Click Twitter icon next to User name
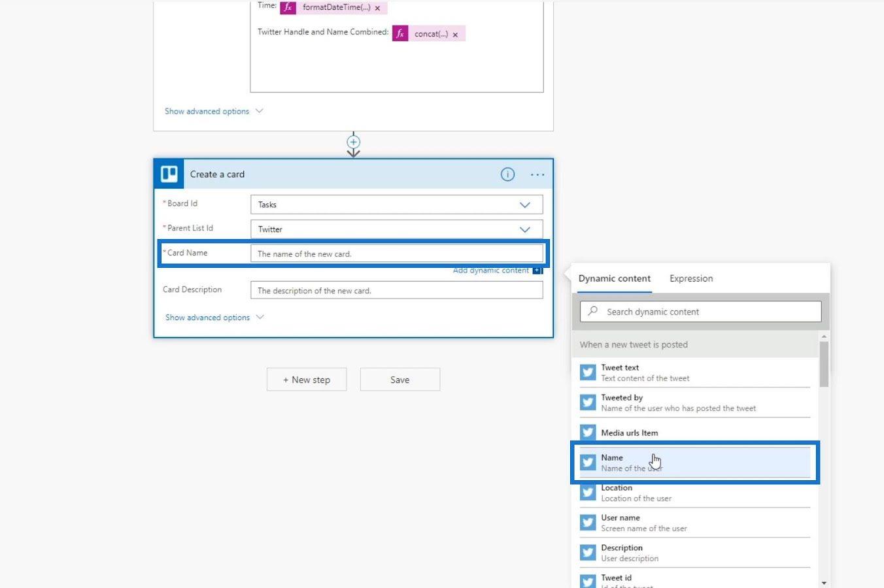The height and width of the screenshot is (588, 884). click(588, 523)
